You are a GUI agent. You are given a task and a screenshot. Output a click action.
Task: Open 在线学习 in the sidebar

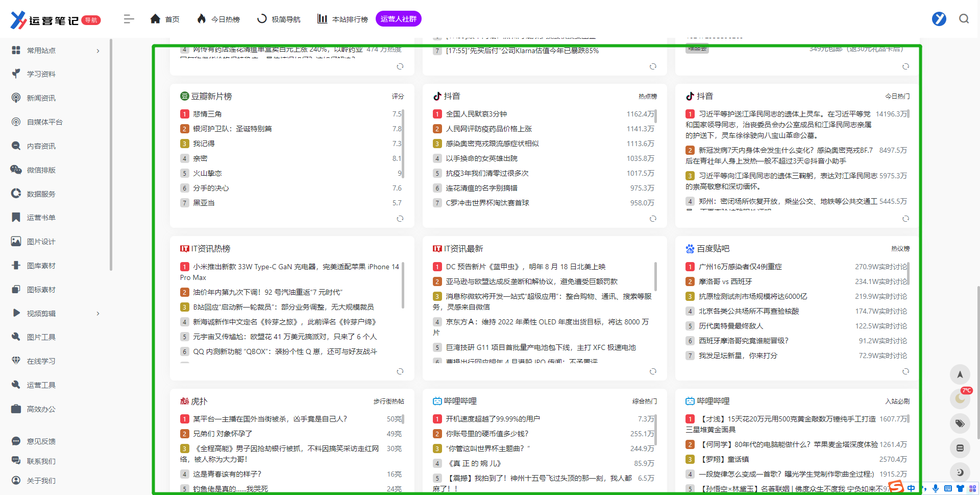click(41, 361)
